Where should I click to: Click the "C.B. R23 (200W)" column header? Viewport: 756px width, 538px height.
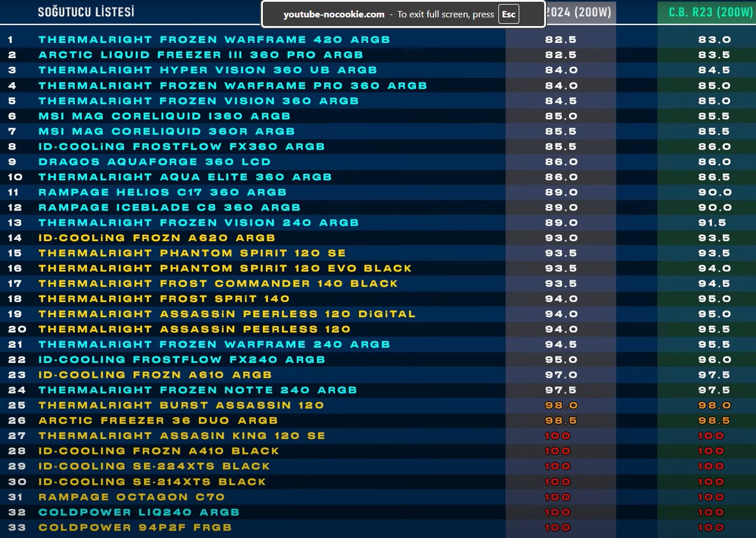[711, 12]
